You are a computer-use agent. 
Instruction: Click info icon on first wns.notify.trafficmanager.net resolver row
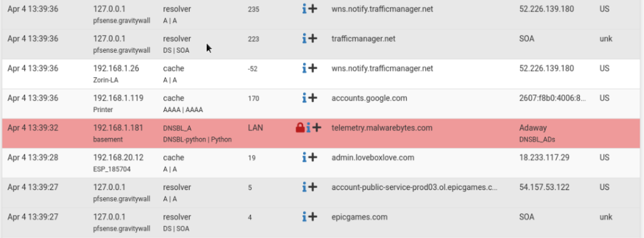pyautogui.click(x=304, y=9)
